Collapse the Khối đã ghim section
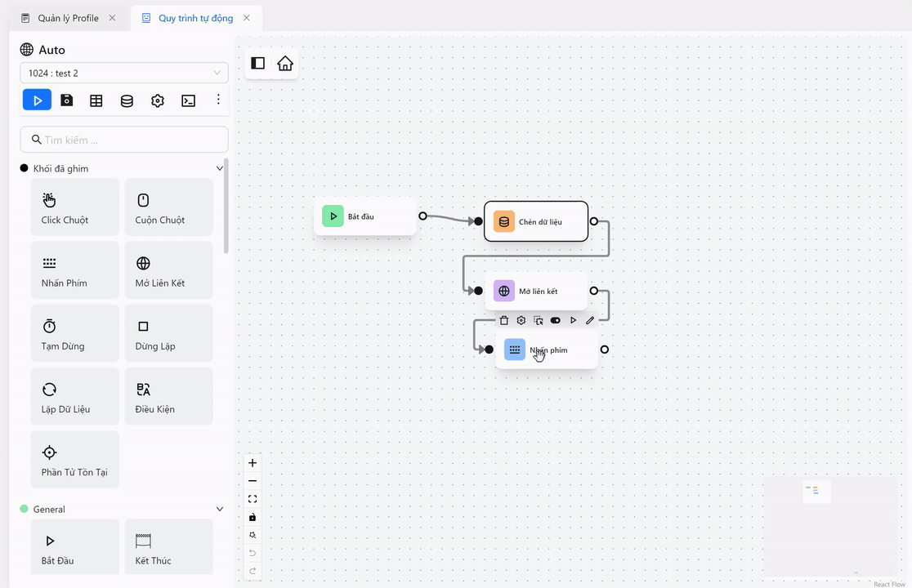This screenshot has width=912, height=588. coord(219,169)
